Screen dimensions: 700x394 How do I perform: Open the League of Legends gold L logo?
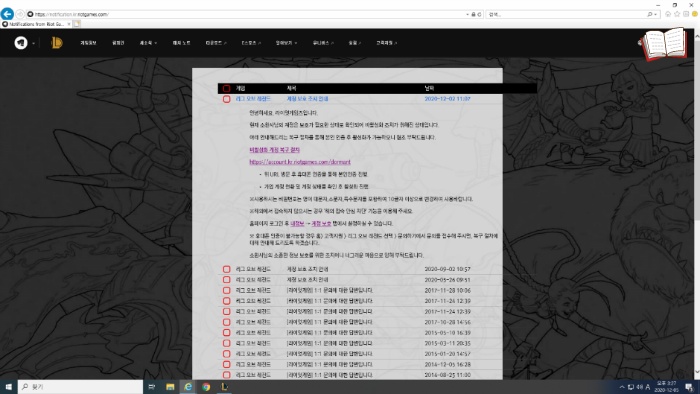[57, 43]
